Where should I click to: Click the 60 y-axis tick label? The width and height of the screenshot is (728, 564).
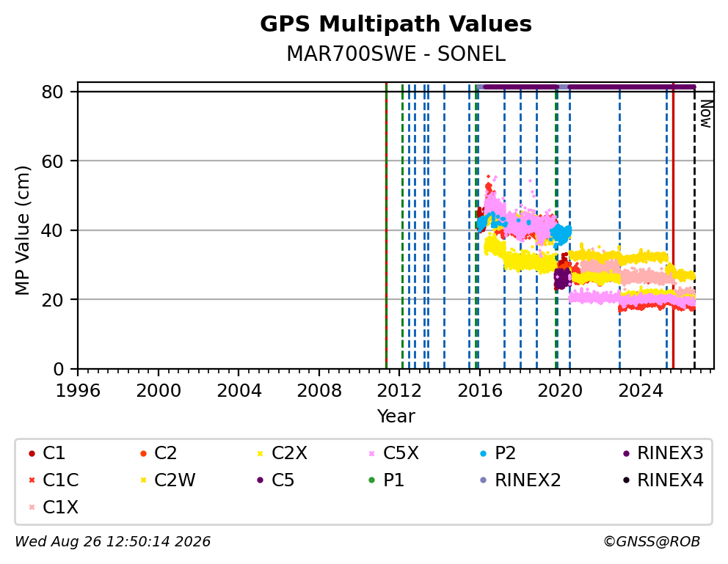(x=52, y=161)
